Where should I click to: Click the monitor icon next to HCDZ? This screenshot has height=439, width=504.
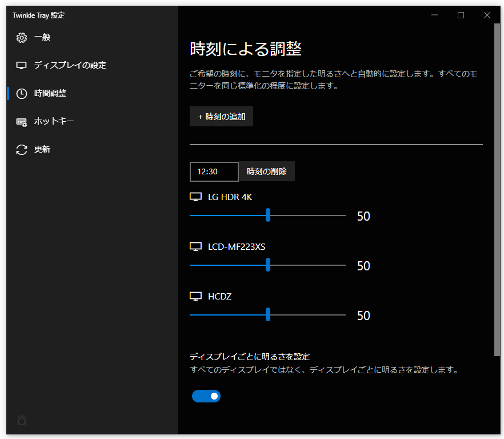click(195, 296)
